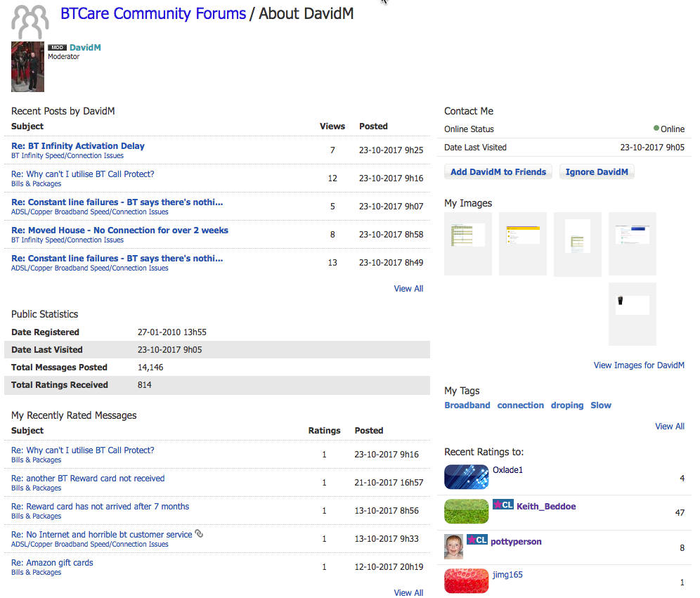Click the MOD badge icon beside DavidM
The image size is (700, 598).
[57, 47]
